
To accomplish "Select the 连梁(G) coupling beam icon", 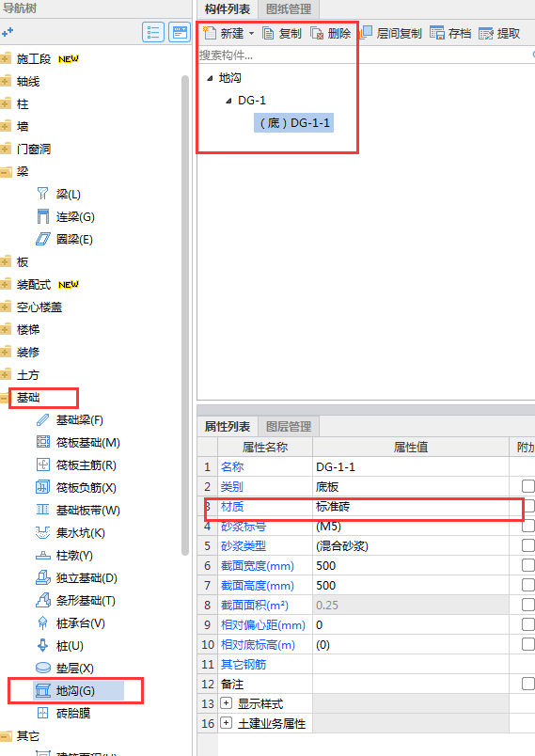I will [43, 216].
